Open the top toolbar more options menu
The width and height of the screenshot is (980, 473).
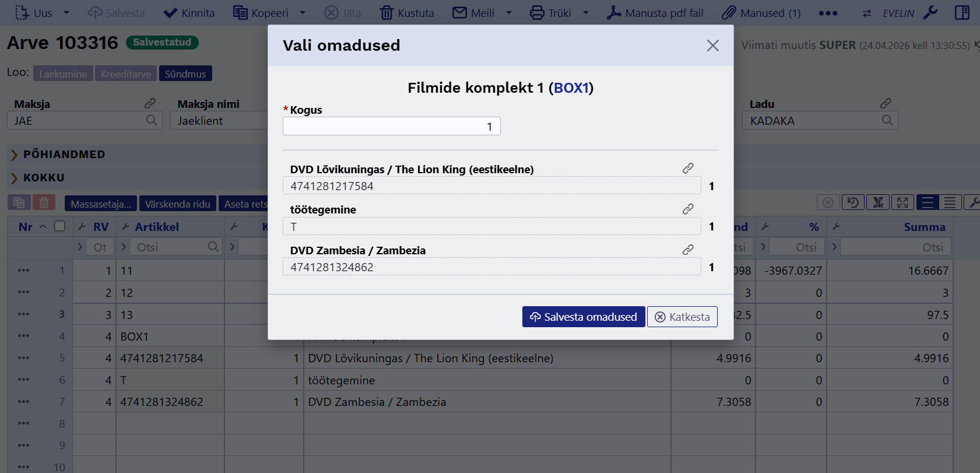pyautogui.click(x=828, y=13)
